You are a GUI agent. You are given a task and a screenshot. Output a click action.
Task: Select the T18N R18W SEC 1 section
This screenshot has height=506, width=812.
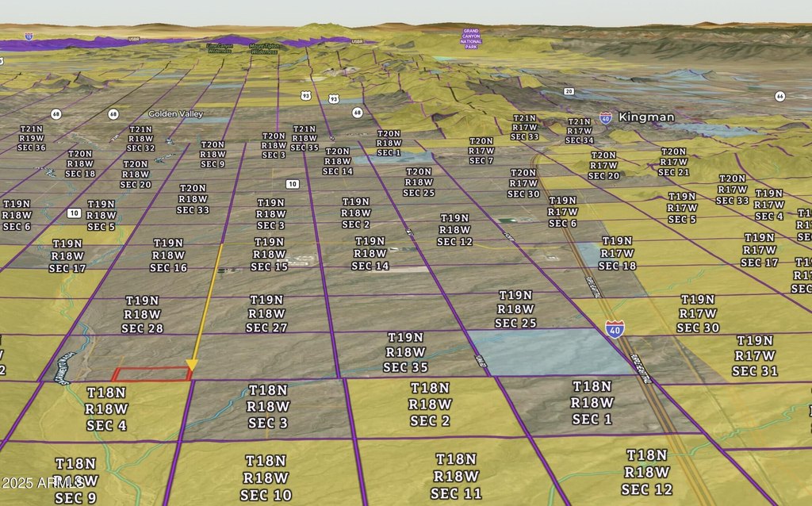click(592, 403)
